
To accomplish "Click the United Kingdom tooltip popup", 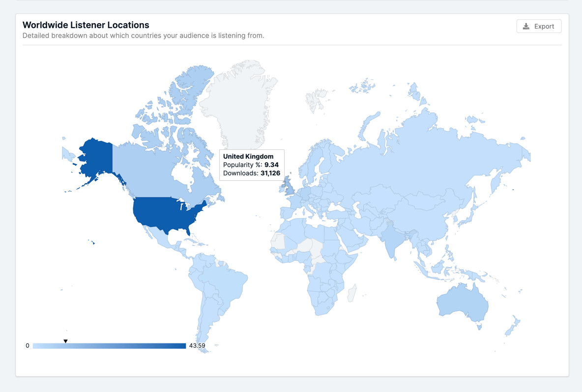I will tap(252, 165).
